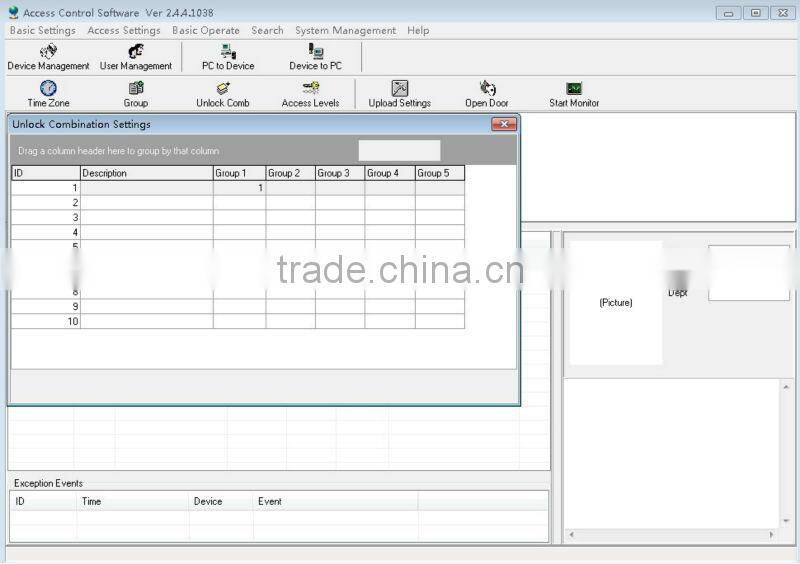Sort by the ID column header
Screen dimensions: 800x564
pyautogui.click(x=46, y=173)
